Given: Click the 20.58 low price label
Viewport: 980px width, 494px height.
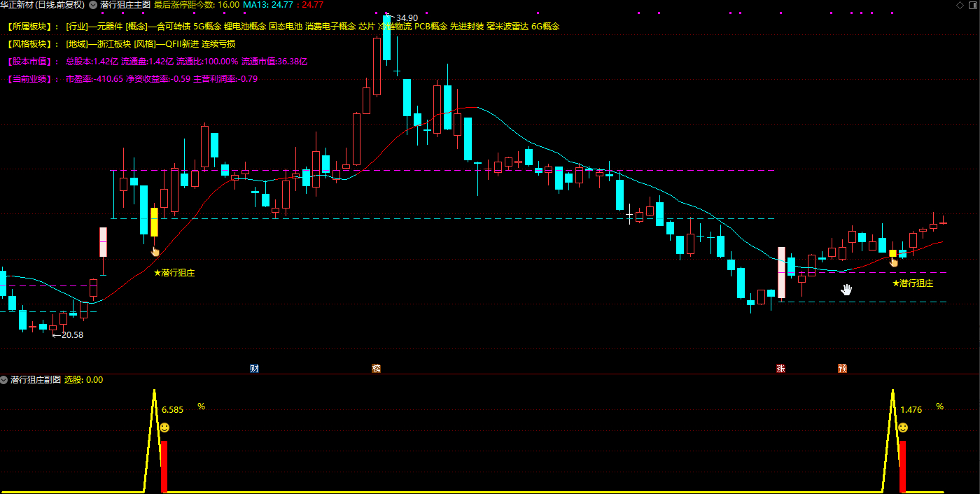Looking at the screenshot, I should click(x=71, y=335).
